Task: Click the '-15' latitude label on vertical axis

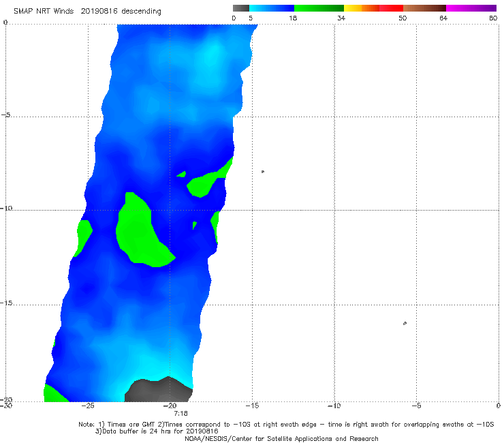Action: click(6, 303)
